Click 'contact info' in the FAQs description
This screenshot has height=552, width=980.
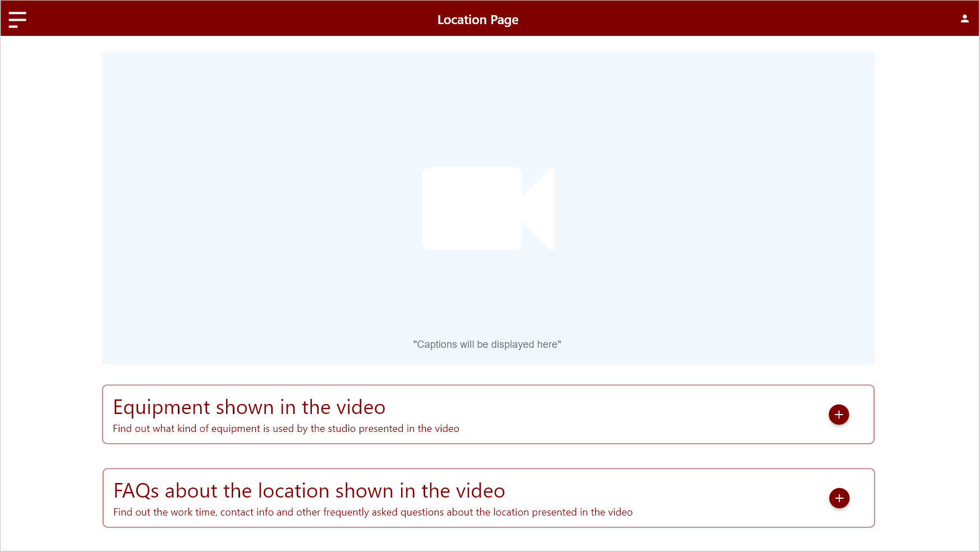pyautogui.click(x=247, y=512)
